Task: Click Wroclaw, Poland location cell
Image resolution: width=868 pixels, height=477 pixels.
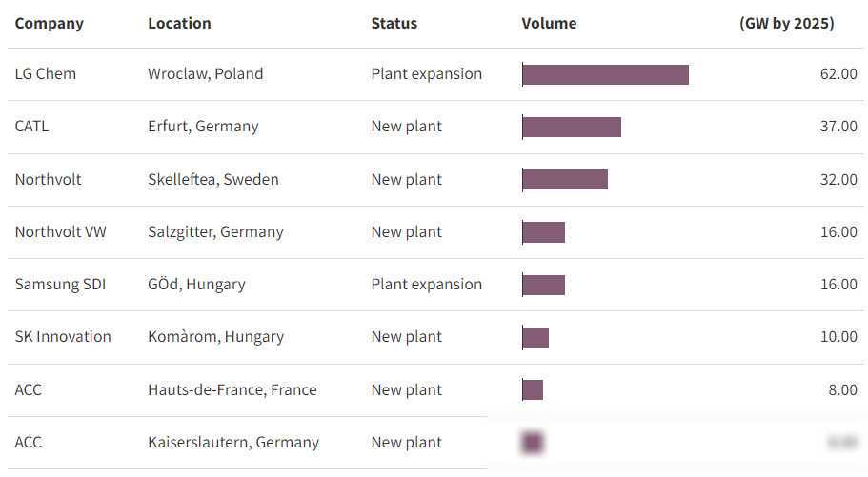Action: click(x=205, y=74)
